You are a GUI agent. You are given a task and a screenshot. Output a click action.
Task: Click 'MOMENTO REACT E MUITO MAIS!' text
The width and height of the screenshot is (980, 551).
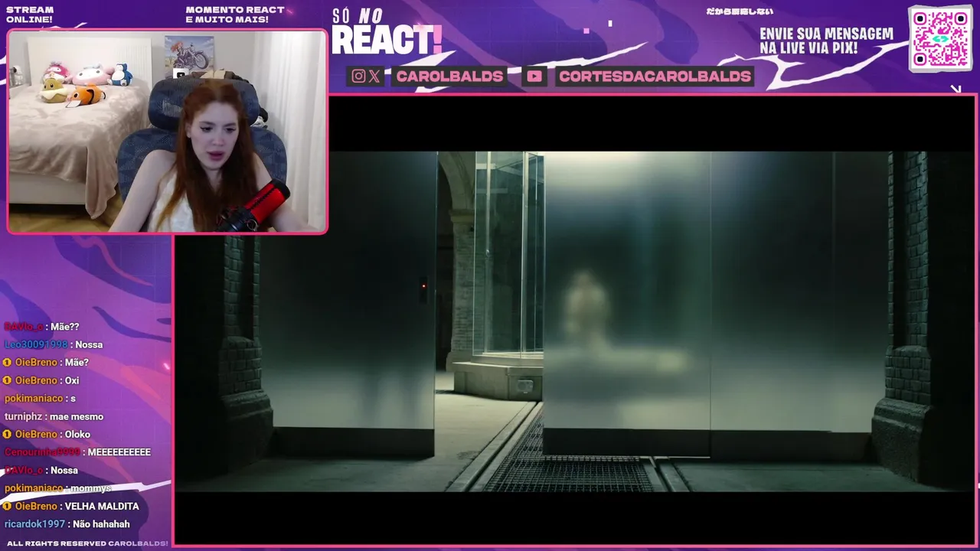click(x=235, y=15)
